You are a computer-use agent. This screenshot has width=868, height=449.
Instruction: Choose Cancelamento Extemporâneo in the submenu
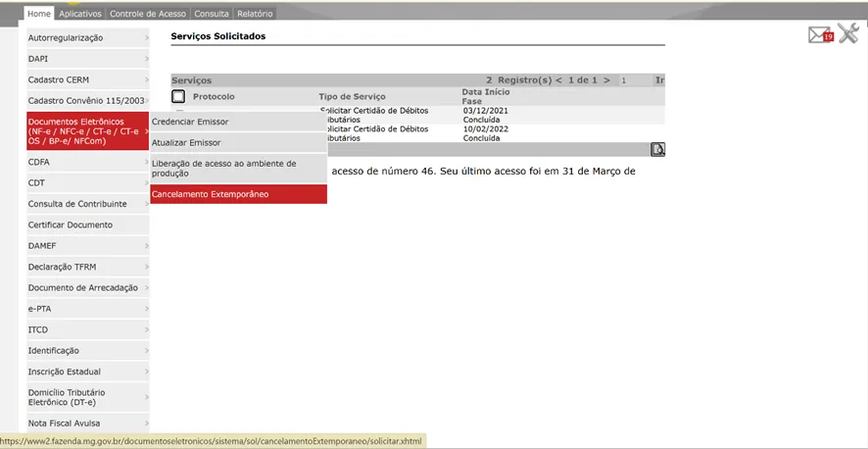(239, 194)
